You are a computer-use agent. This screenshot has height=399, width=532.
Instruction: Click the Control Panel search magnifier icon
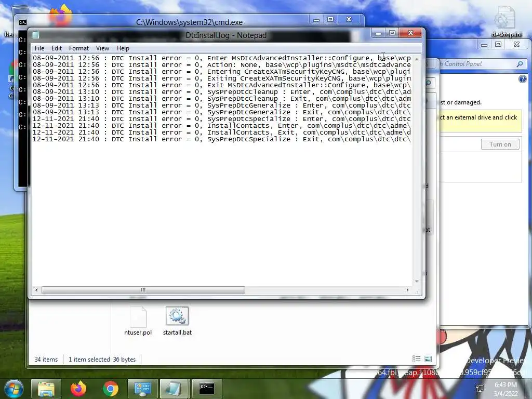[x=520, y=64]
